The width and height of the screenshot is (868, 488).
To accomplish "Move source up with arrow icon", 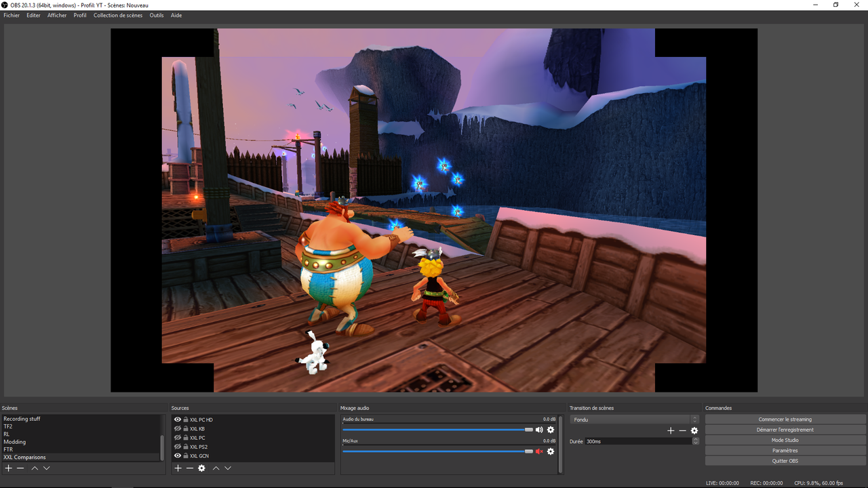I will pyautogui.click(x=216, y=468).
